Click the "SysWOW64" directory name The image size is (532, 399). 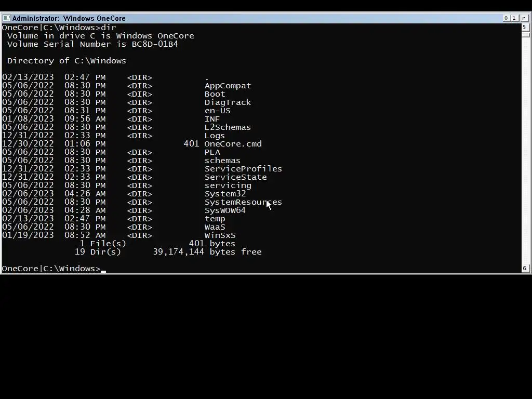pyautogui.click(x=225, y=210)
